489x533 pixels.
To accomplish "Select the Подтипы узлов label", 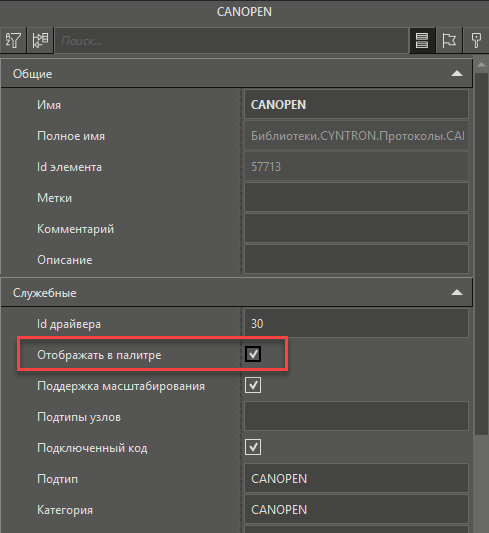I will click(x=79, y=417).
